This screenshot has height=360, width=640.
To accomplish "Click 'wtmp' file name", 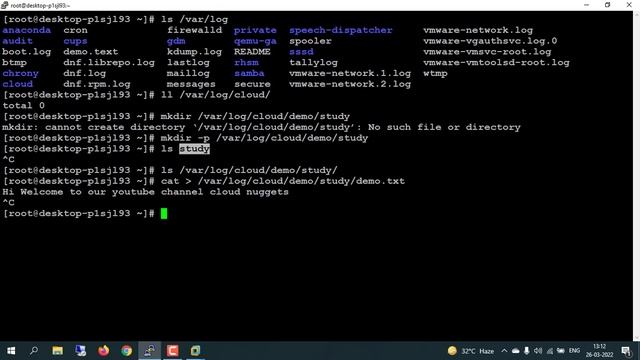I will click(x=435, y=73).
